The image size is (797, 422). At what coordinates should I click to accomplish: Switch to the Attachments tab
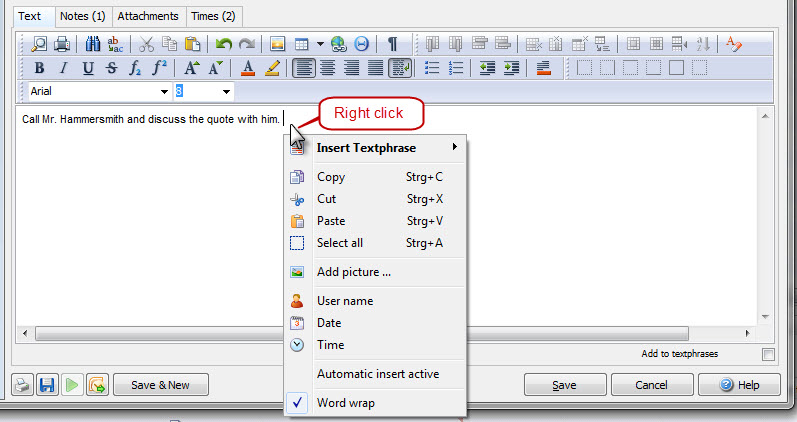tap(148, 16)
